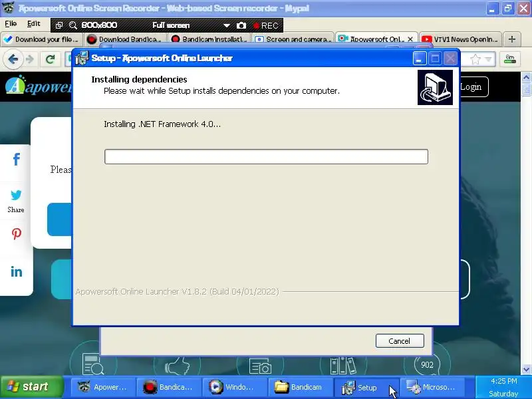Open Bandicam folder taskbar item
Image resolution: width=532 pixels, height=399 pixels.
tap(300, 387)
